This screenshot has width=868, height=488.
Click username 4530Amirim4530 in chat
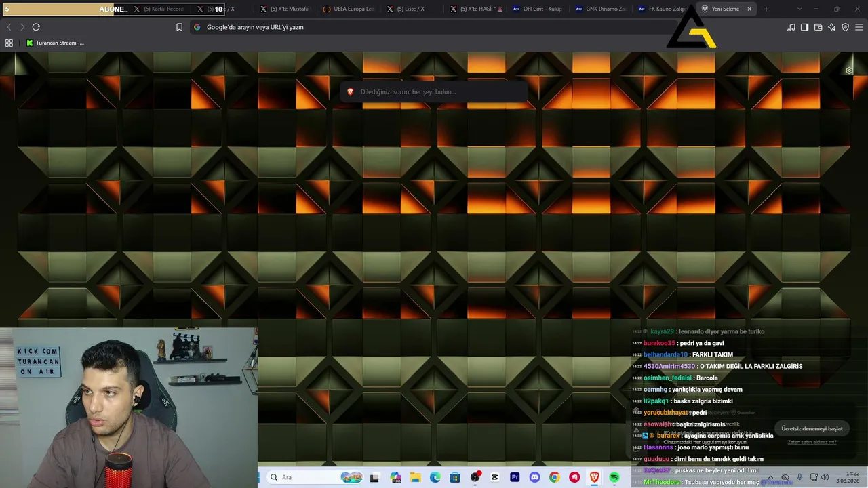669,366
